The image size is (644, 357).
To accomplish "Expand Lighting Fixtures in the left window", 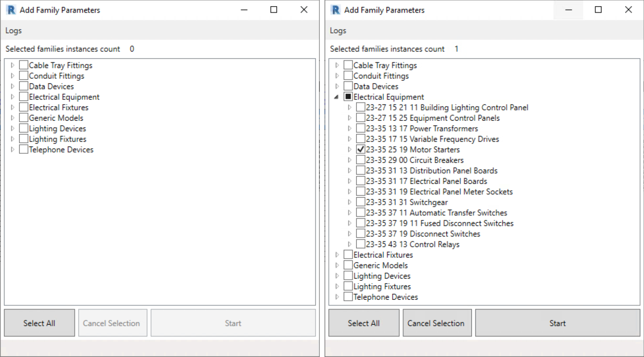I will (12, 139).
